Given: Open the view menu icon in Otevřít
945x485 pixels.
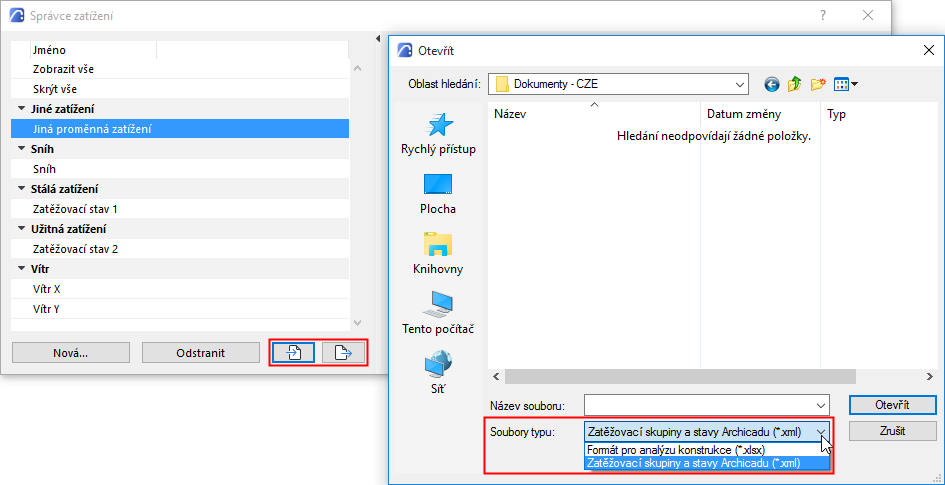Looking at the screenshot, I should 846,84.
